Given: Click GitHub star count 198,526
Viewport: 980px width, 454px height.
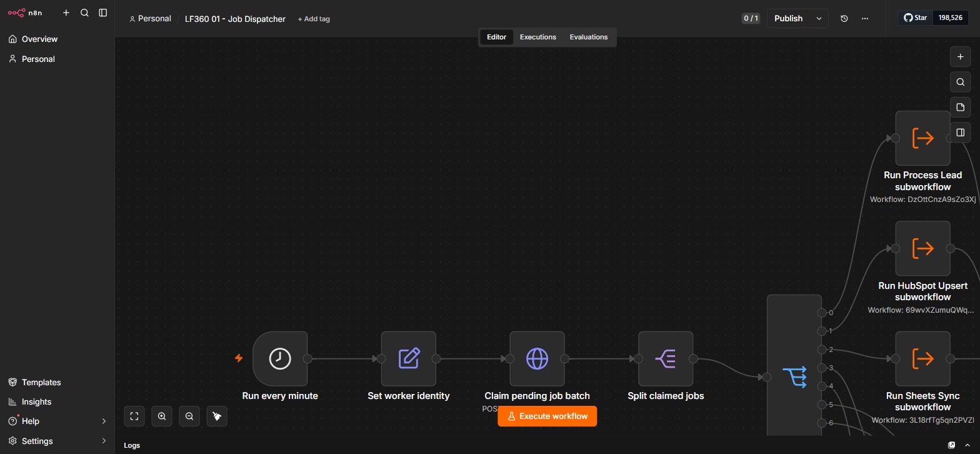Looking at the screenshot, I should 950,18.
